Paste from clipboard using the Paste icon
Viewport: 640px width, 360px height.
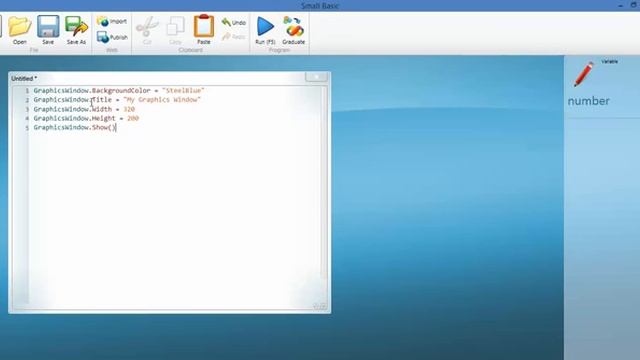204,30
